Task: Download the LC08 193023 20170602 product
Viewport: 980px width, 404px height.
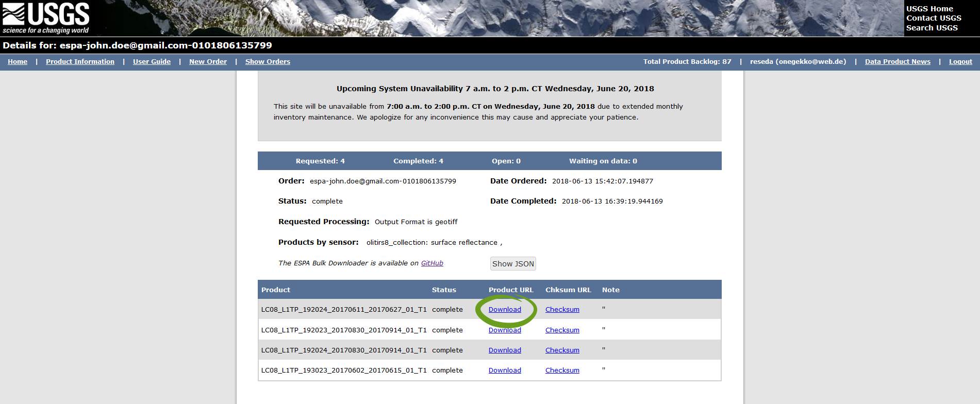Action: [x=505, y=371]
